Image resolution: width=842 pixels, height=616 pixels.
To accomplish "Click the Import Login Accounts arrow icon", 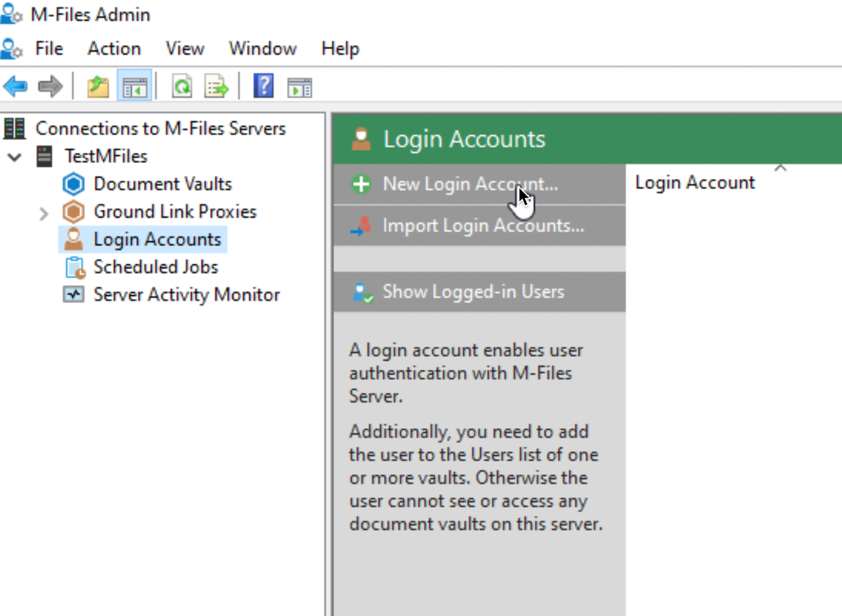I will (x=361, y=226).
